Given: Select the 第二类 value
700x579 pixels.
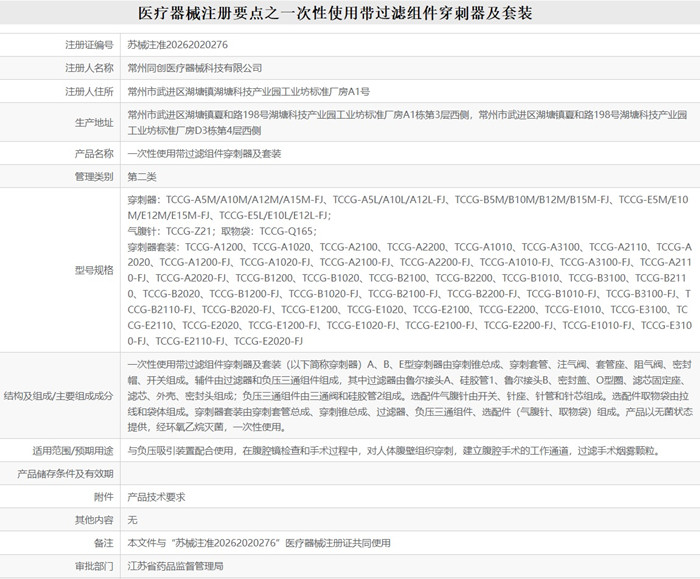Looking at the screenshot, I should (142, 177).
